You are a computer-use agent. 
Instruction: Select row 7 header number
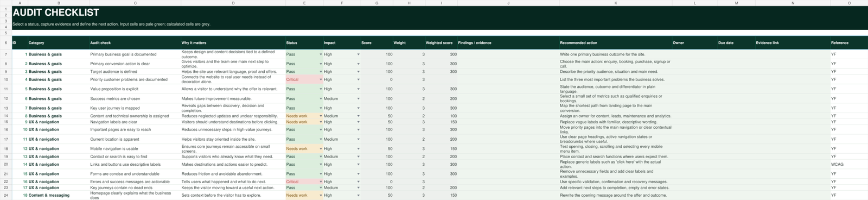click(x=6, y=54)
